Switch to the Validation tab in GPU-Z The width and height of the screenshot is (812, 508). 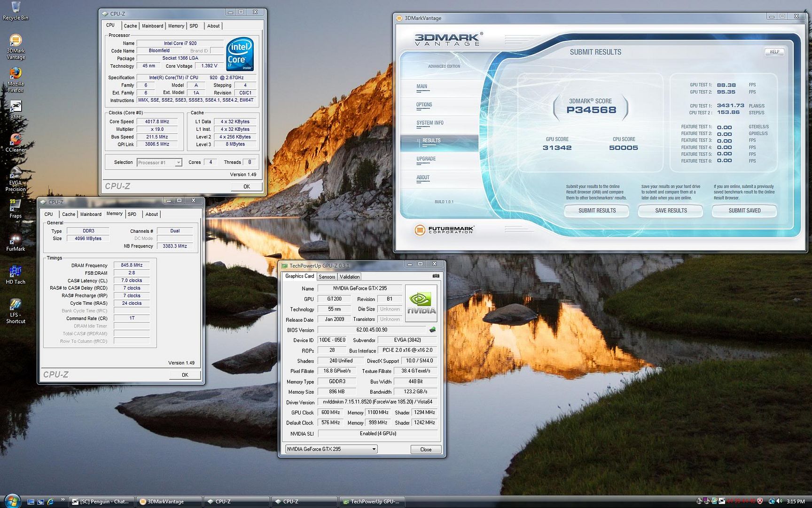pos(350,277)
